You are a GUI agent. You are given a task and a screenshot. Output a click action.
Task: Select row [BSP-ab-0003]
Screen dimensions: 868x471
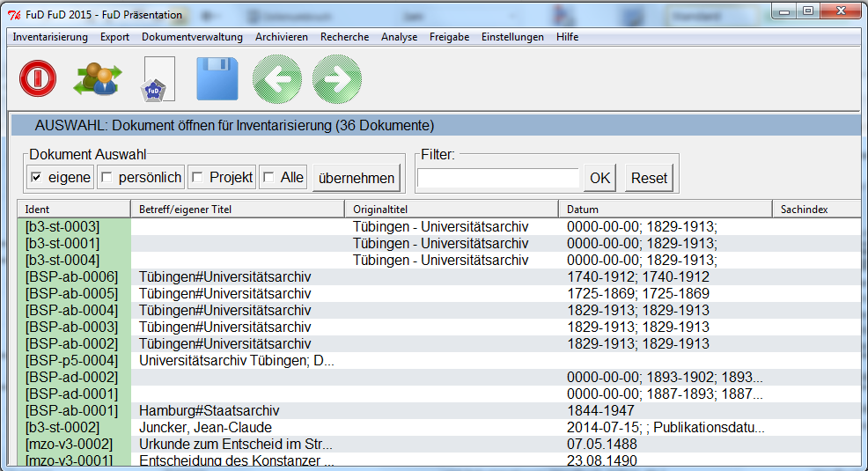439,327
